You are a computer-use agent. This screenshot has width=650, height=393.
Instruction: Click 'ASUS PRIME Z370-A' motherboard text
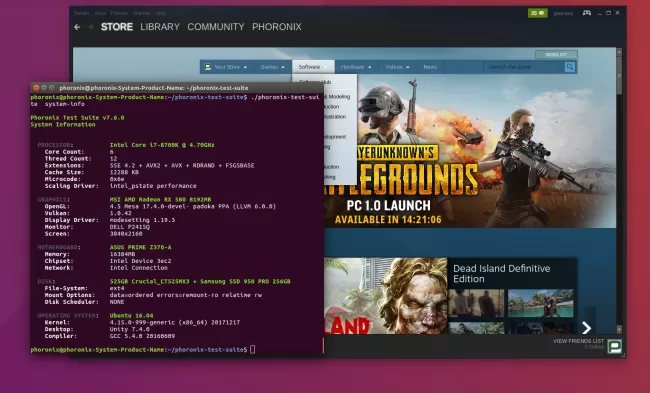[x=141, y=247]
